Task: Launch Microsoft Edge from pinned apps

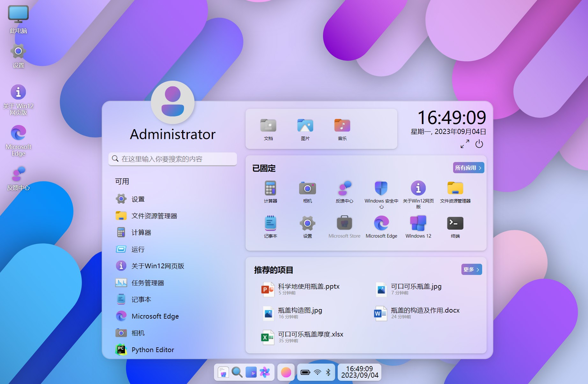Action: point(381,227)
